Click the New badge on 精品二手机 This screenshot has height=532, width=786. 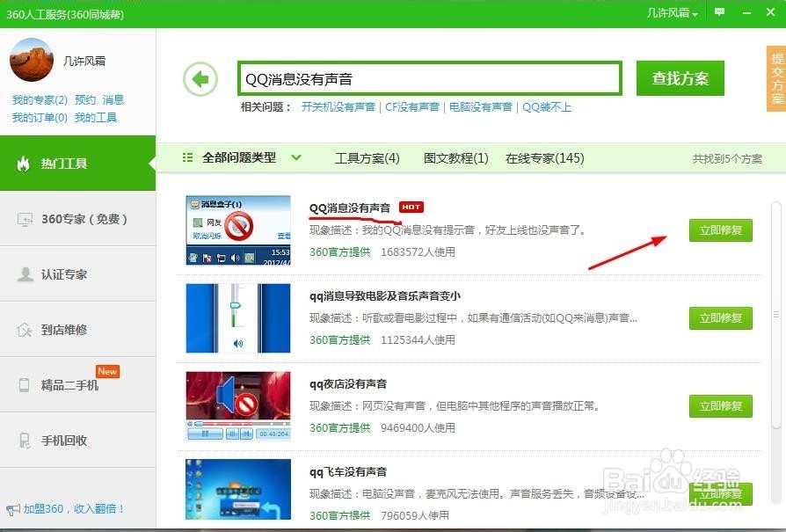107,372
